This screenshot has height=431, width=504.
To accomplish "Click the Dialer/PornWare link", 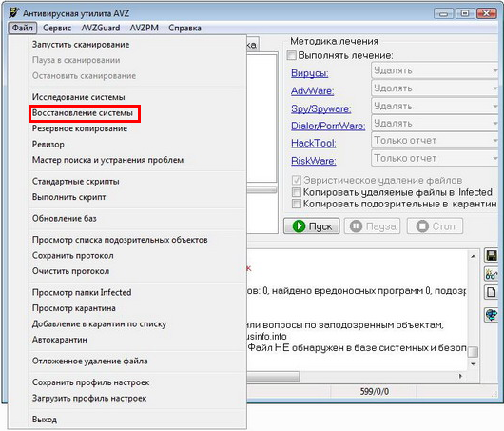I will point(328,126).
